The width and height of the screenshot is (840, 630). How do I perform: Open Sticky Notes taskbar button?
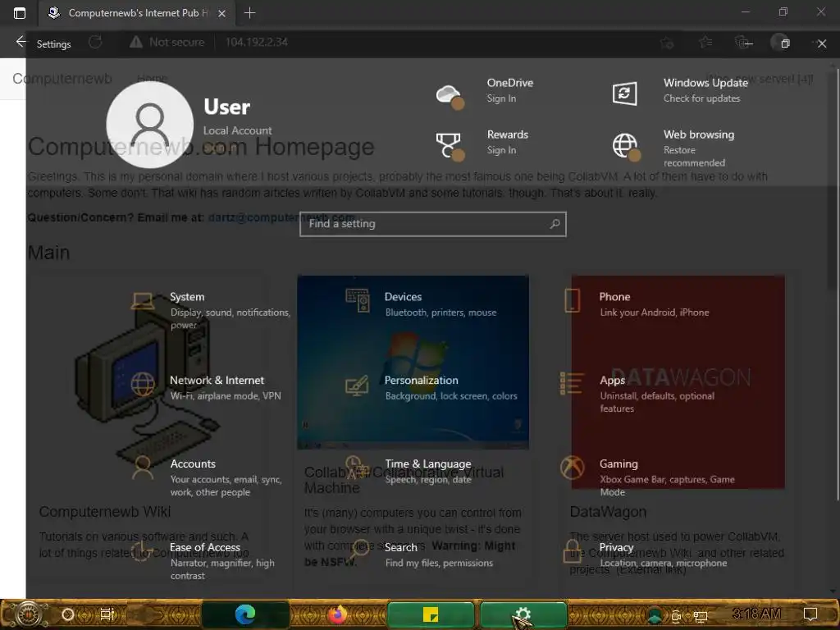430,614
